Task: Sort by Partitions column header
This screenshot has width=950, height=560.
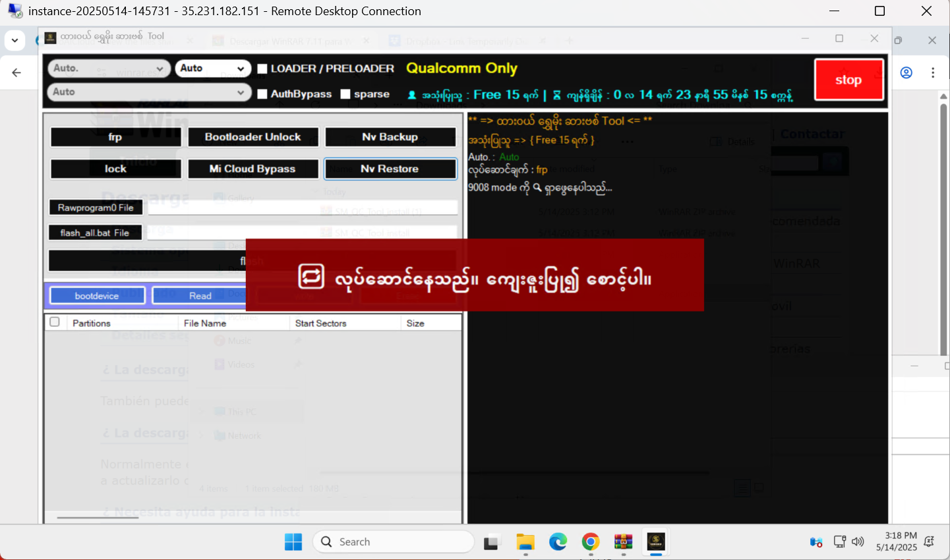Action: (x=122, y=323)
